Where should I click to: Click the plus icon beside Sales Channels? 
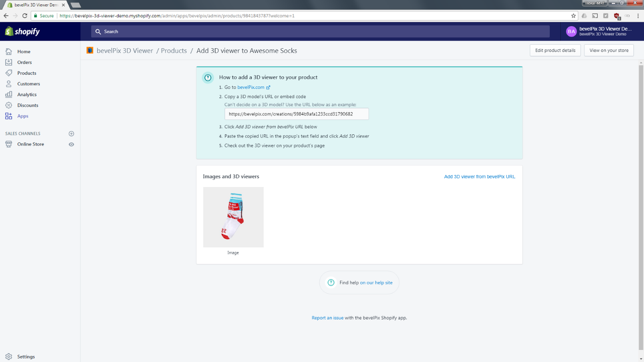tap(71, 134)
